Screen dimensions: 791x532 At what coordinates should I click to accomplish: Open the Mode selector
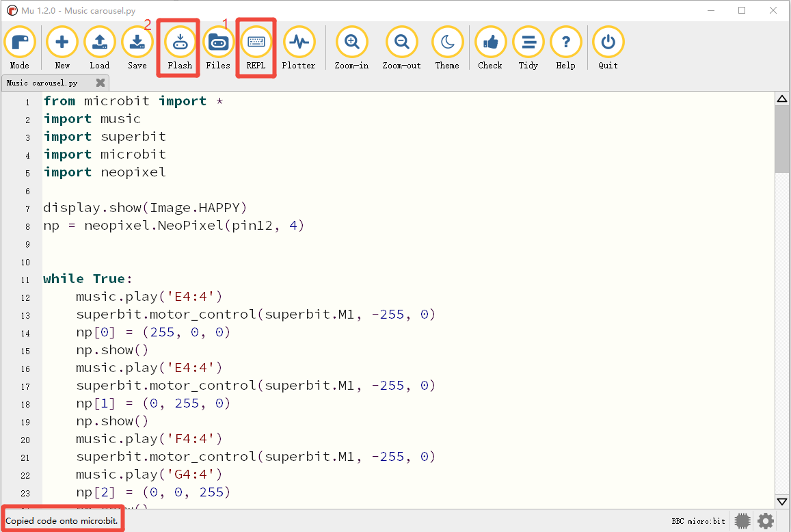click(20, 48)
